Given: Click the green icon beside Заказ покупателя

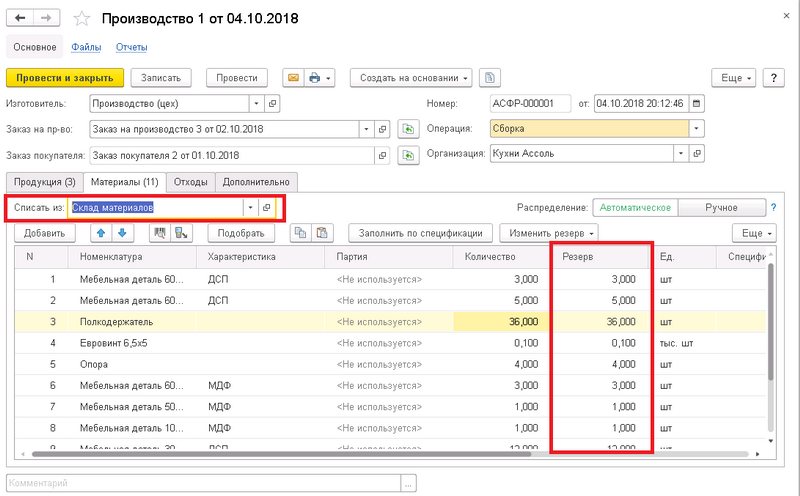Looking at the screenshot, I should tap(407, 155).
